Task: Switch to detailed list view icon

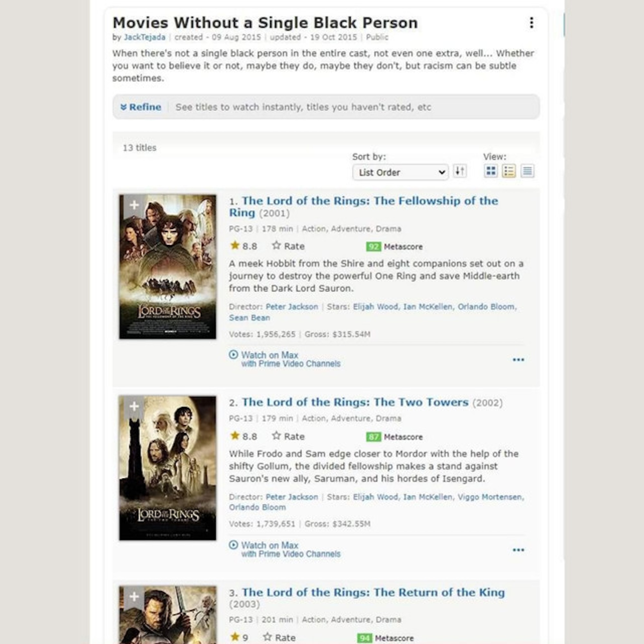Action: (x=509, y=171)
